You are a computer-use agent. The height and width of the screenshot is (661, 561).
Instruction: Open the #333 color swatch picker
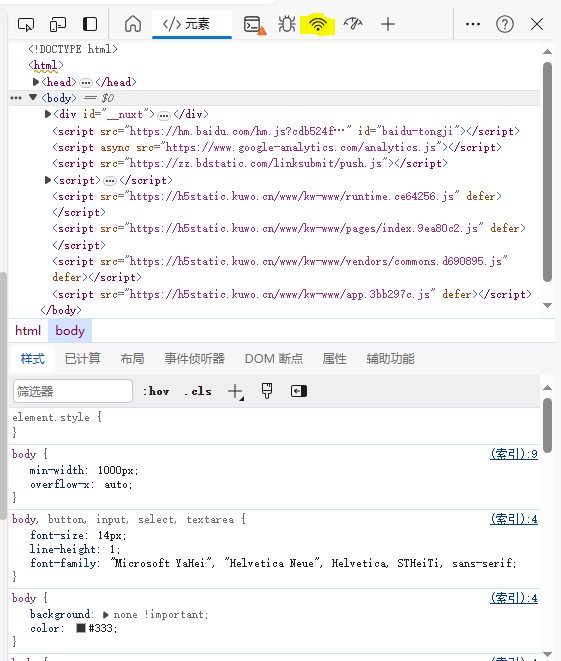[x=81, y=628]
